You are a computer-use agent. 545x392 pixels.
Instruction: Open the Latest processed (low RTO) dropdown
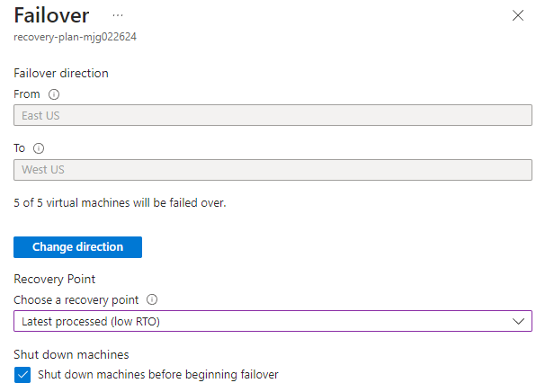coord(272,321)
